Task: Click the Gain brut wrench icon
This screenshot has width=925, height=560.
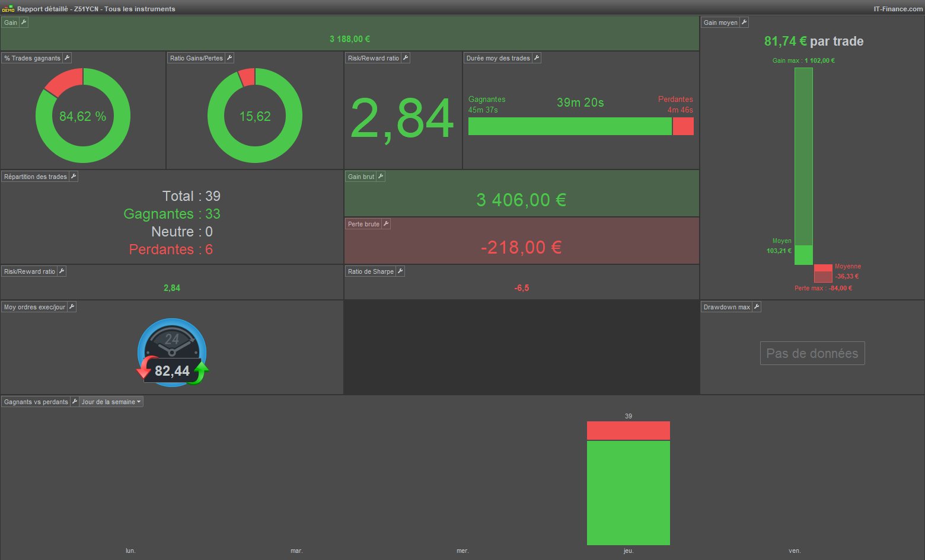Action: click(381, 177)
